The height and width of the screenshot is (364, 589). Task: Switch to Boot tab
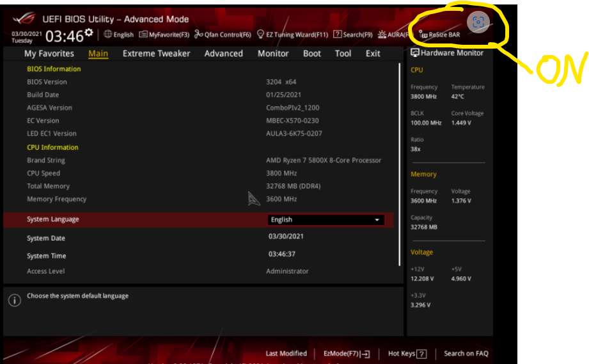click(x=312, y=53)
